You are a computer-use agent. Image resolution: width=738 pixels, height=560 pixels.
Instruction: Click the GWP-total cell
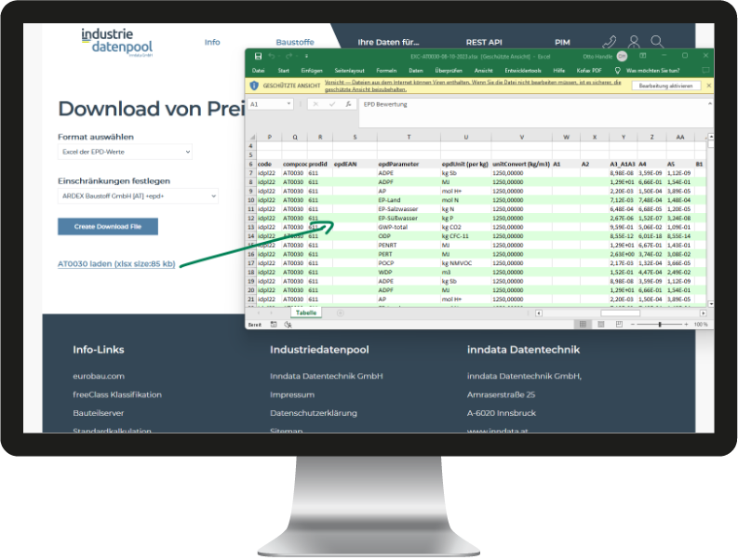(x=409, y=227)
